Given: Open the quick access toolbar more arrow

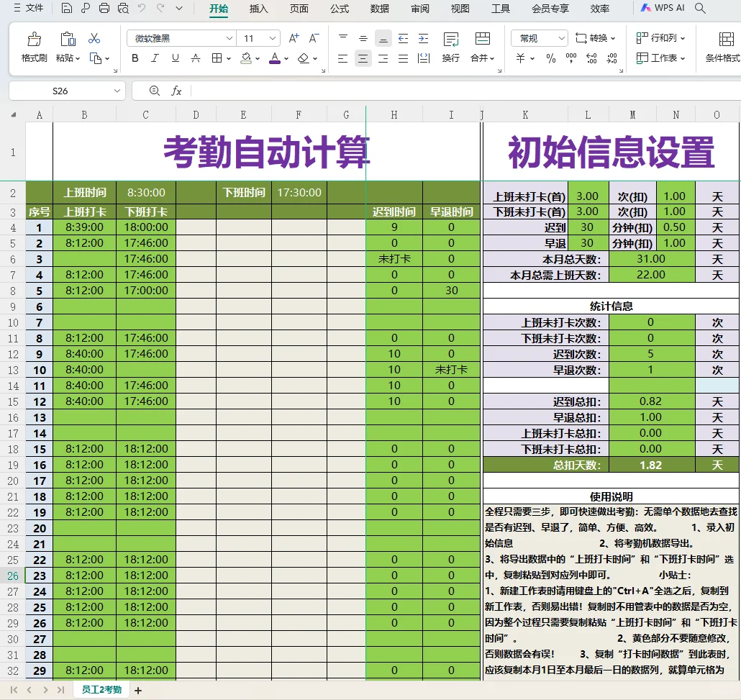Looking at the screenshot, I should [x=179, y=8].
